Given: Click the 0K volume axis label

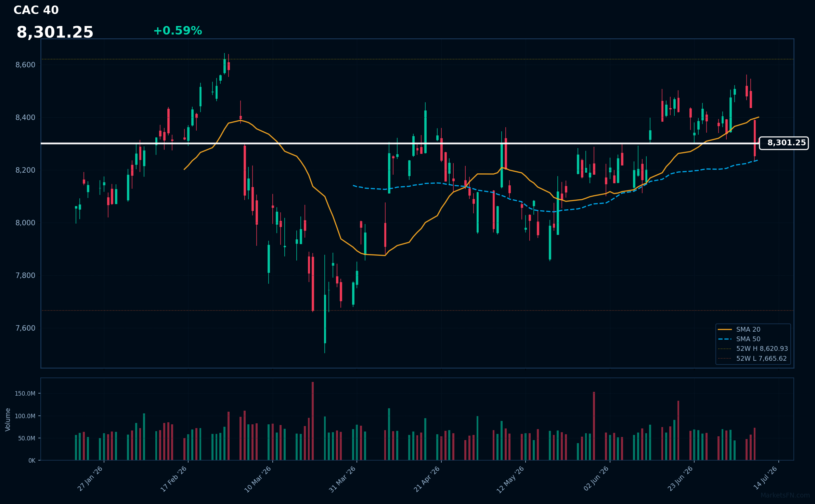Looking at the screenshot, I should (x=32, y=461).
